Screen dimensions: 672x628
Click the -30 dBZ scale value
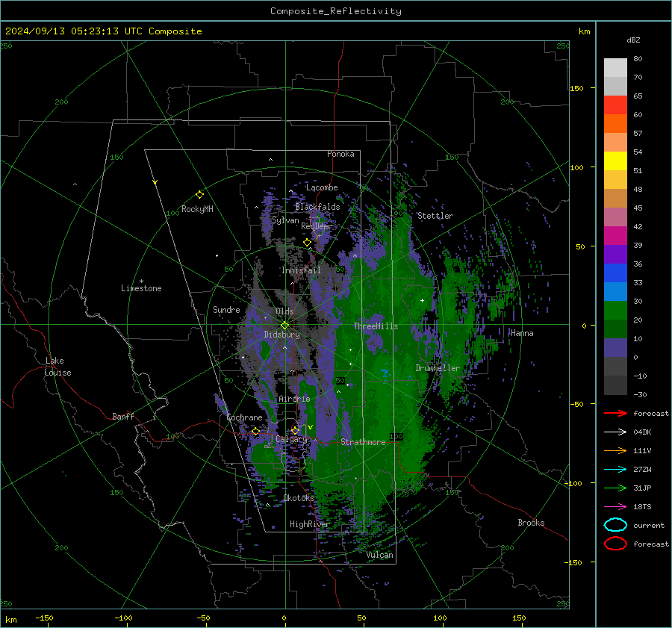pyautogui.click(x=640, y=395)
